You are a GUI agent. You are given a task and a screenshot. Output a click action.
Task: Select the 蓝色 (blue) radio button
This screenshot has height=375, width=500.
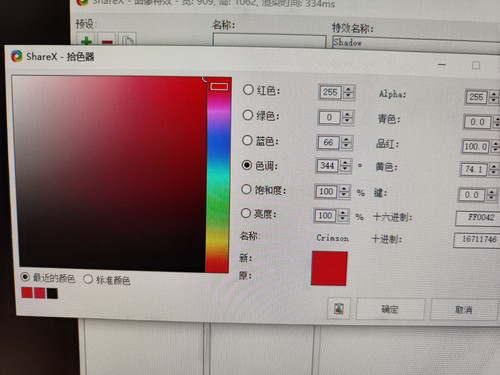tap(247, 140)
